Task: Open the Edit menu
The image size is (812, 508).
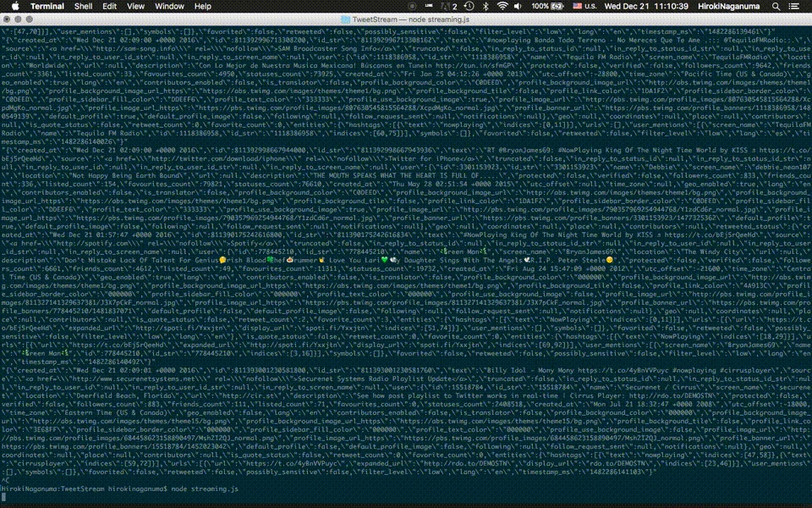Action: [x=109, y=6]
